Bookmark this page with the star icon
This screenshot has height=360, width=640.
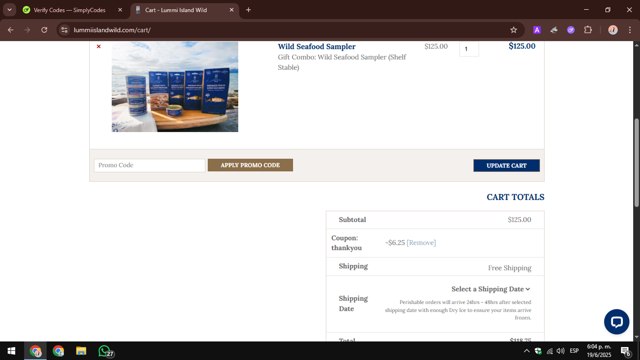513,30
